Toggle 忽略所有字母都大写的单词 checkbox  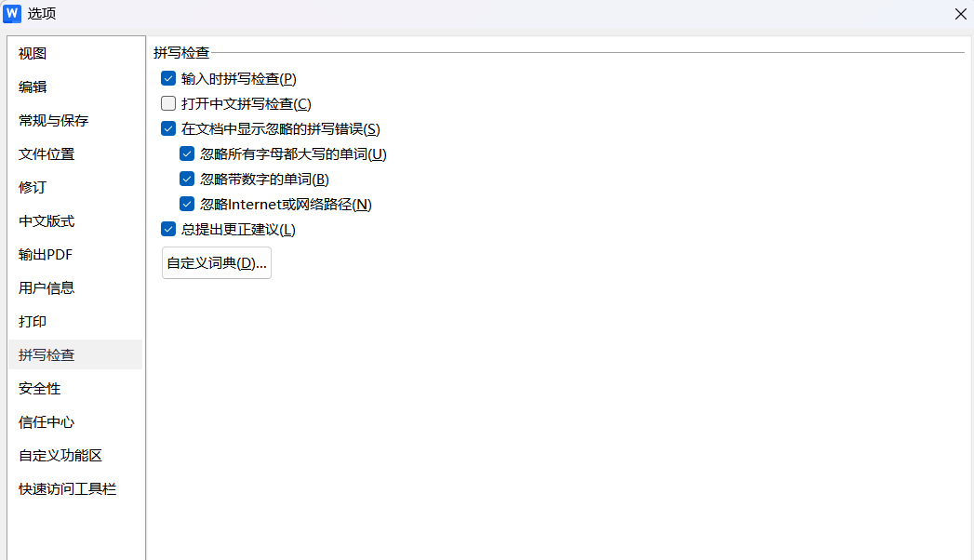187,154
